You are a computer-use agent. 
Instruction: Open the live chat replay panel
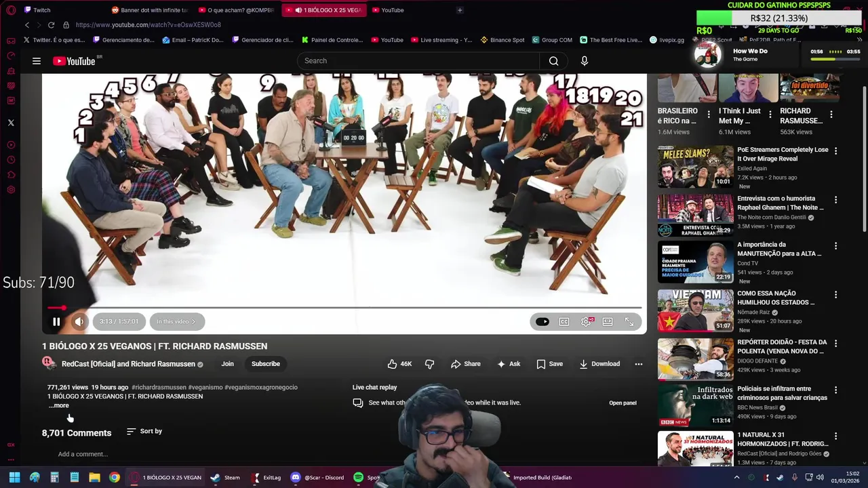pos(623,403)
